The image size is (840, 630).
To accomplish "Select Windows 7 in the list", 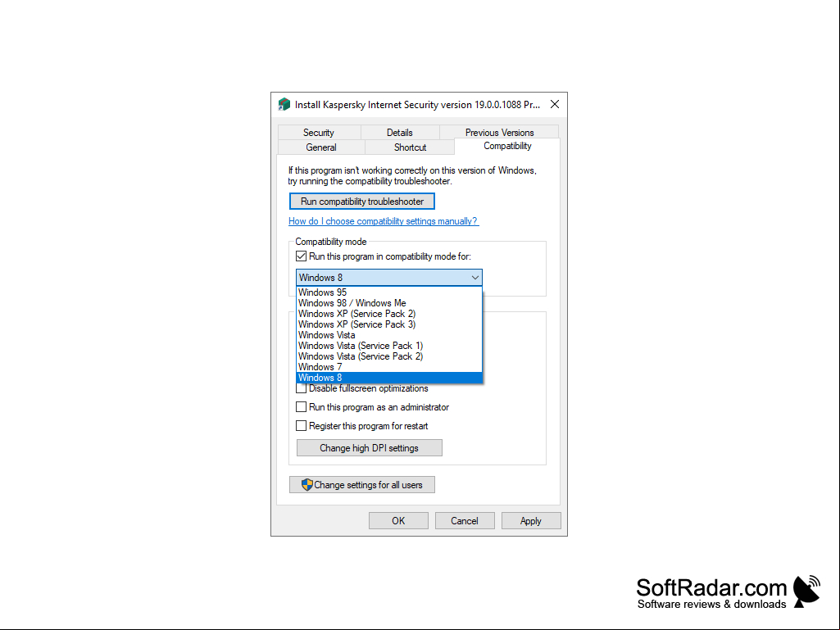I will (x=389, y=368).
